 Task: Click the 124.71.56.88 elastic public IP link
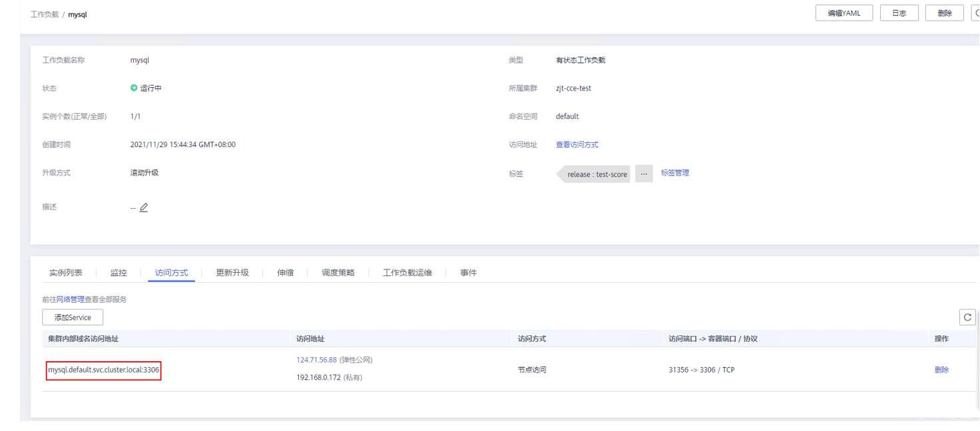tap(317, 360)
